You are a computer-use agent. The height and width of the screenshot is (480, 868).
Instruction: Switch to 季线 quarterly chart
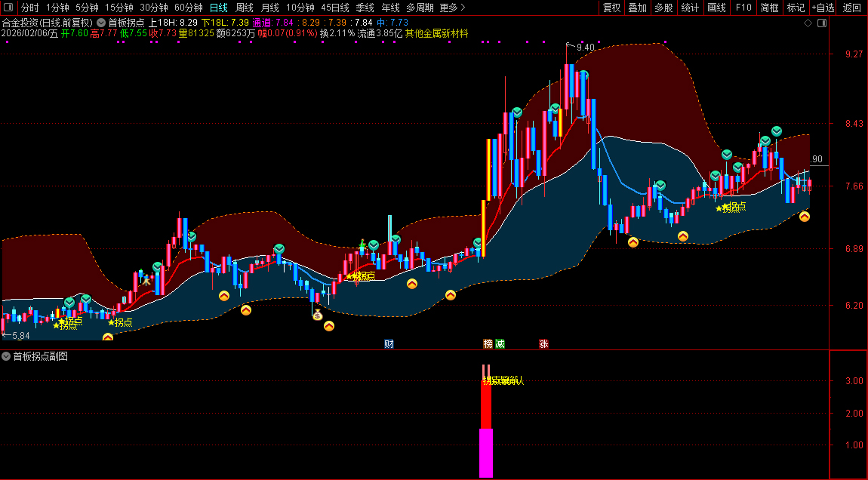365,8
